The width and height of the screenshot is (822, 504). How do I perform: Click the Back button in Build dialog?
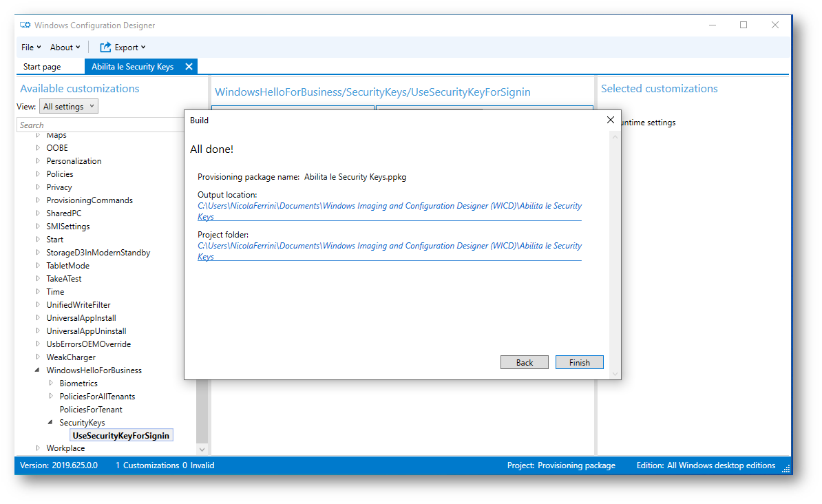[524, 362]
